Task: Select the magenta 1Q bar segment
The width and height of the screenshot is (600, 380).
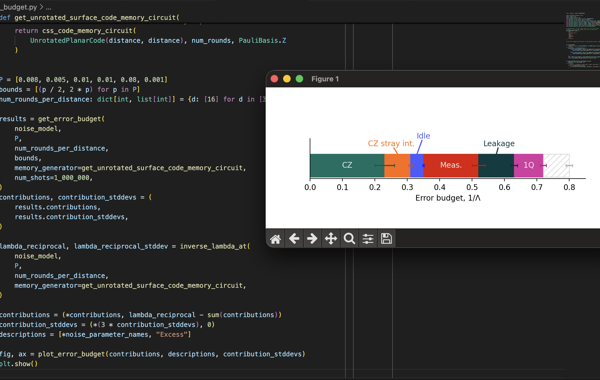Action: [x=528, y=165]
